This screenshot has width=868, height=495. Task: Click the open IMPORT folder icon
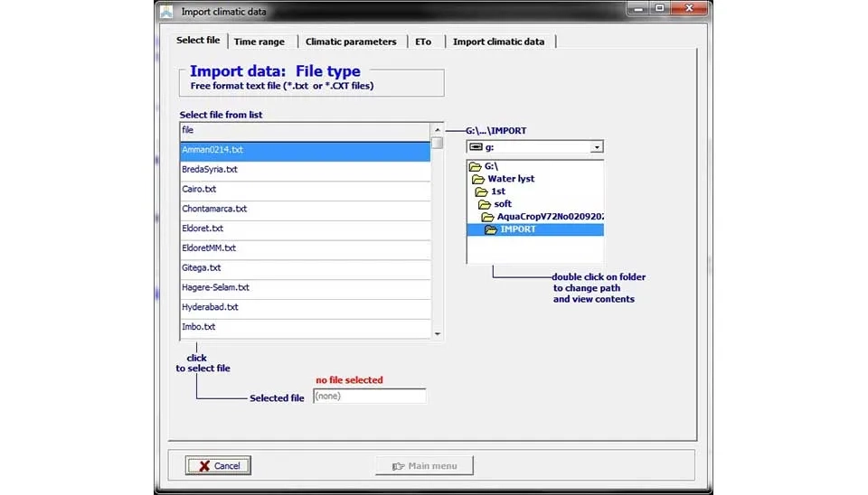(491, 229)
